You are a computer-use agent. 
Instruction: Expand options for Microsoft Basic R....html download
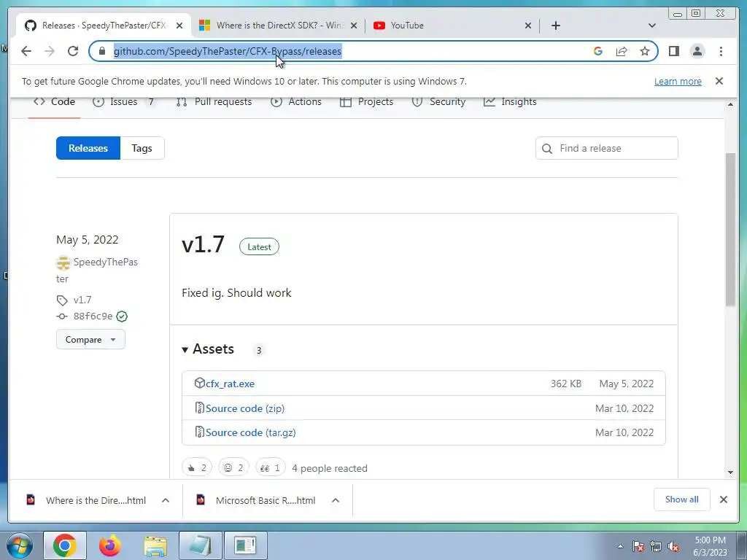point(336,500)
